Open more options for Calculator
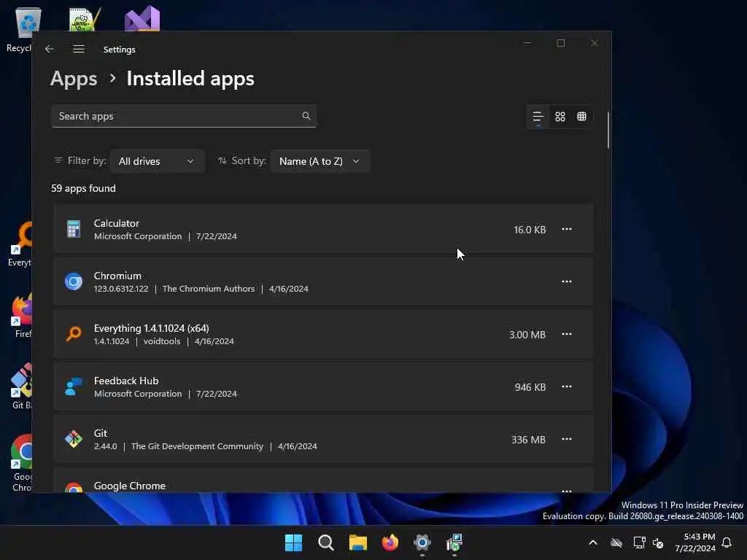The height and width of the screenshot is (560, 747). (566, 229)
